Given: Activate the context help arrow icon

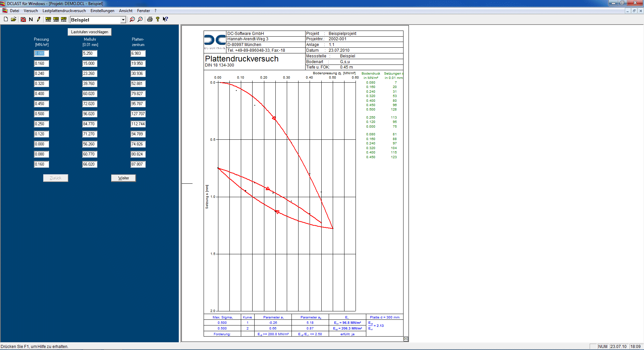Looking at the screenshot, I should click(165, 19).
